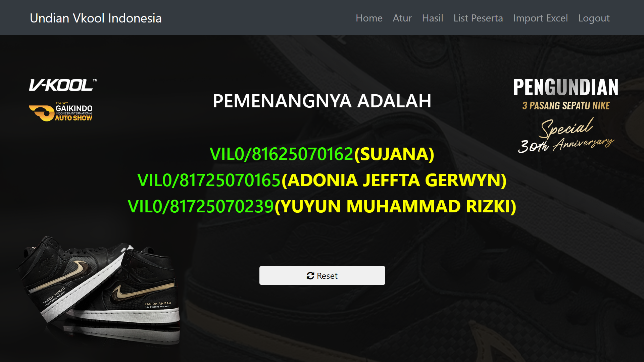The height and width of the screenshot is (362, 644).
Task: Reset the draw with Reset button
Action: tap(322, 275)
